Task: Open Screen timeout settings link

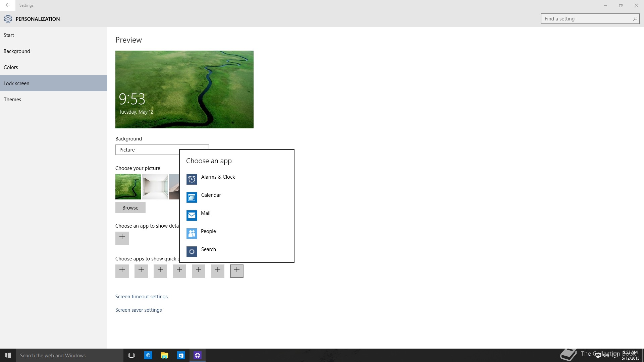Action: pos(142,297)
